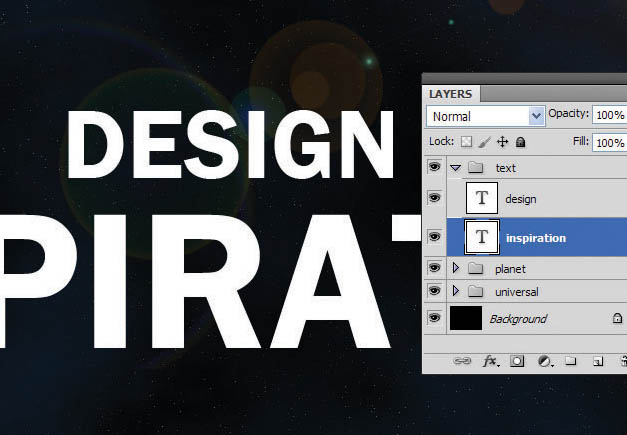Create a new group folder
This screenshot has width=627, height=435.
[x=571, y=361]
